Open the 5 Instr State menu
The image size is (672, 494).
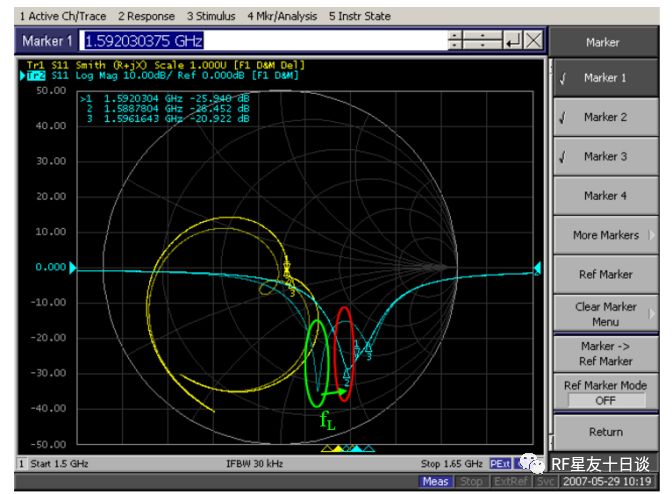pyautogui.click(x=360, y=16)
